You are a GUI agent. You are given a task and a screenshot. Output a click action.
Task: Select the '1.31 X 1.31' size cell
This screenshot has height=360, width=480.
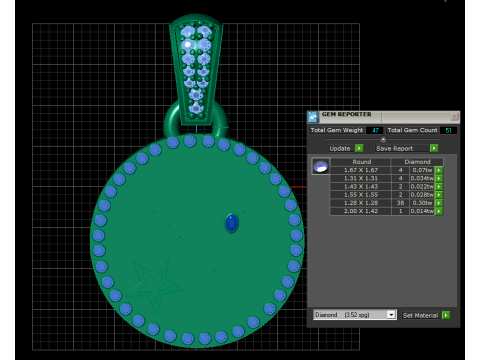pos(361,178)
